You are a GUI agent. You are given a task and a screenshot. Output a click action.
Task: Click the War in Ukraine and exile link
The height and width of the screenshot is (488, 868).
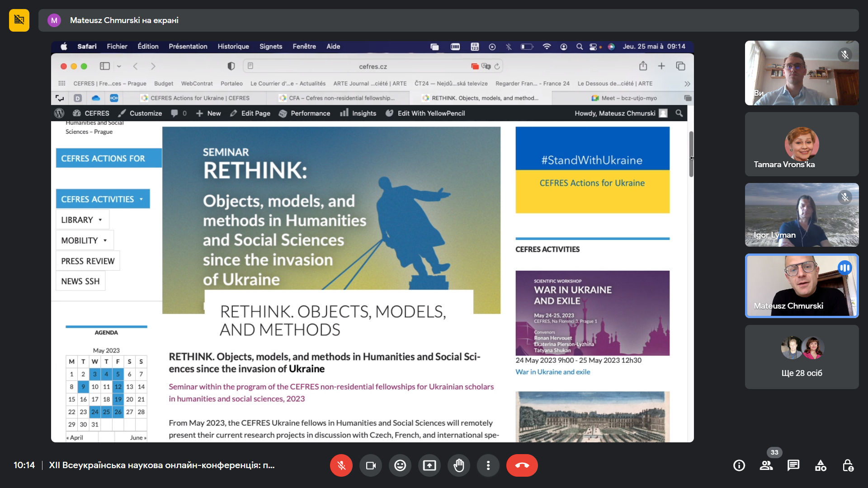point(552,372)
